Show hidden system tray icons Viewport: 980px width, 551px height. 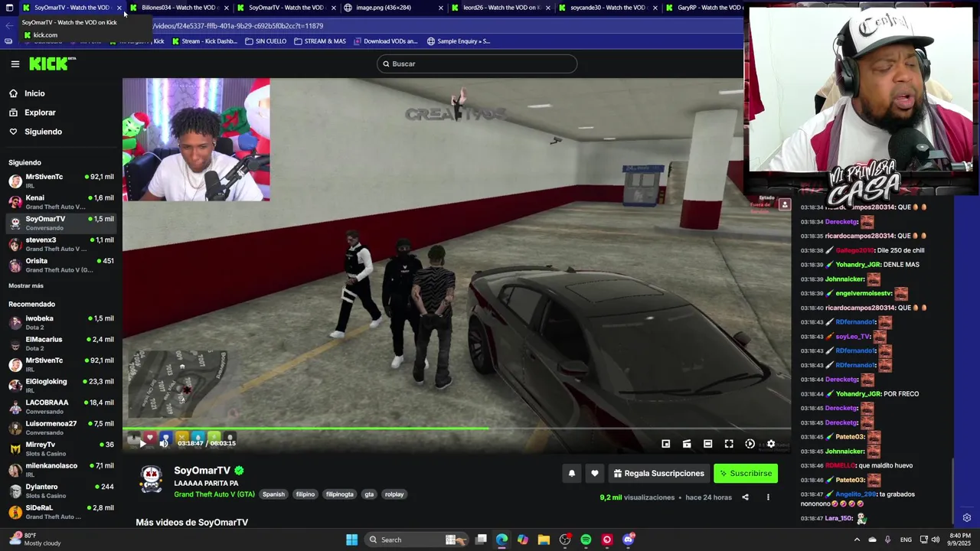point(855,540)
